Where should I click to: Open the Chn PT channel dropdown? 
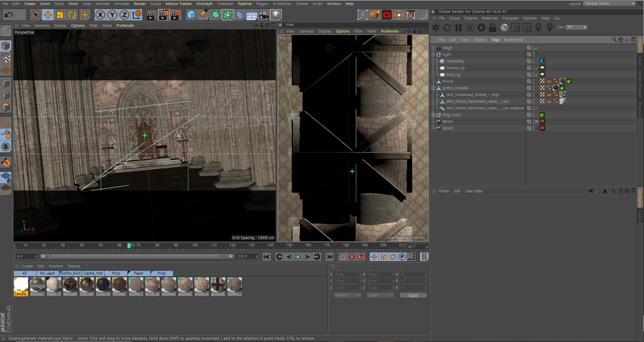point(577,28)
